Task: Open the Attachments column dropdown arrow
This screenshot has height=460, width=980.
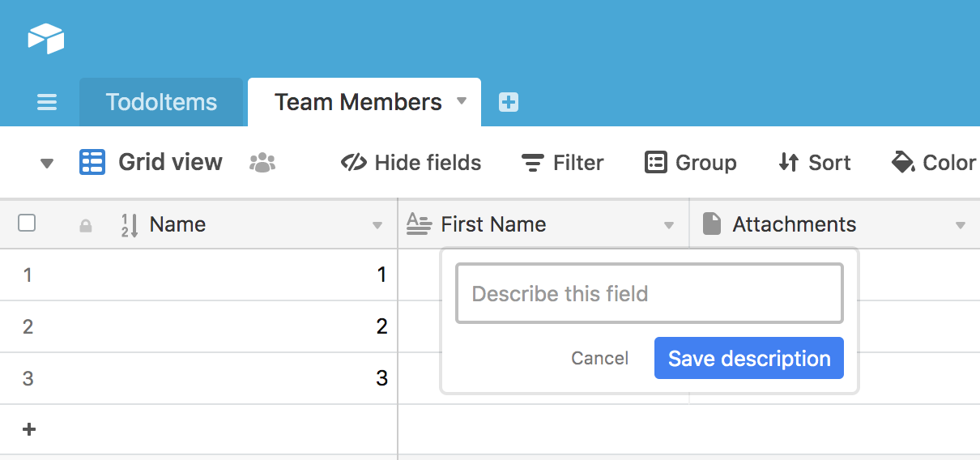Action: [x=961, y=226]
